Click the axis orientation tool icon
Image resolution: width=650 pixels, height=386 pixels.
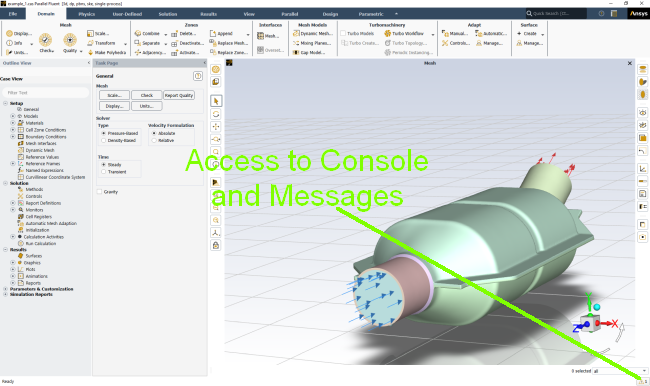pyautogui.click(x=216, y=233)
